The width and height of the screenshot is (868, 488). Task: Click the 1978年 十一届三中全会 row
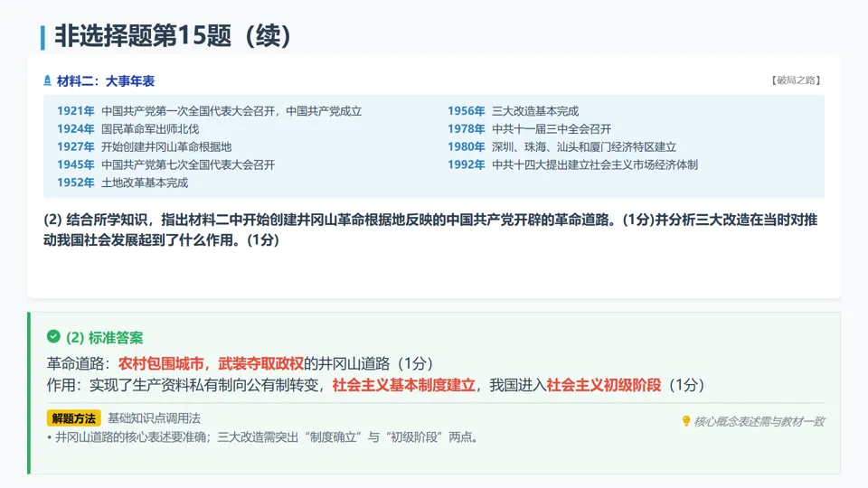point(529,129)
